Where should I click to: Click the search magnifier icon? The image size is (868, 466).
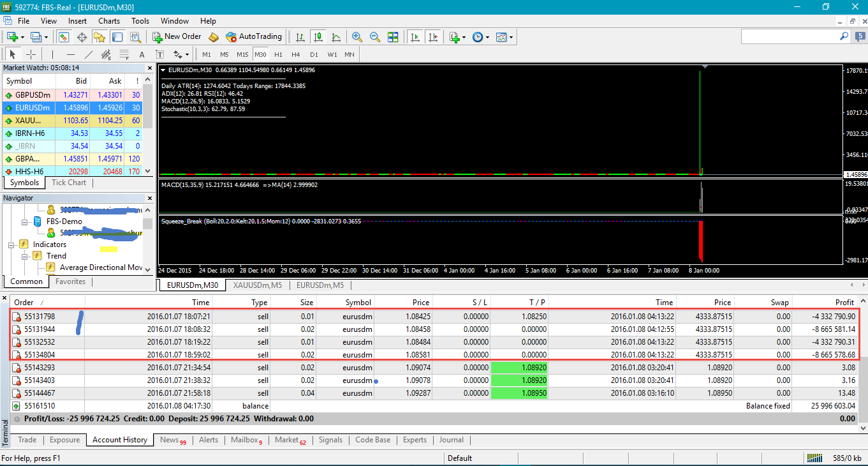(x=845, y=37)
